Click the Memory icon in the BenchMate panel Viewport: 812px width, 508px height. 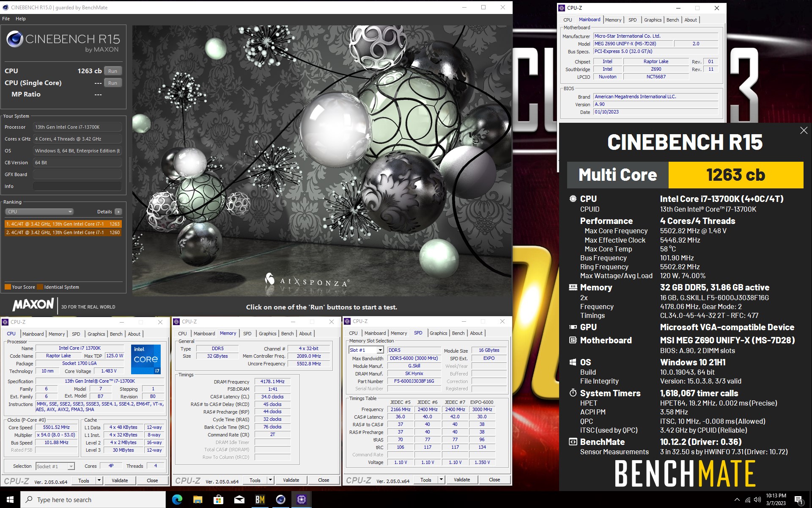point(573,287)
